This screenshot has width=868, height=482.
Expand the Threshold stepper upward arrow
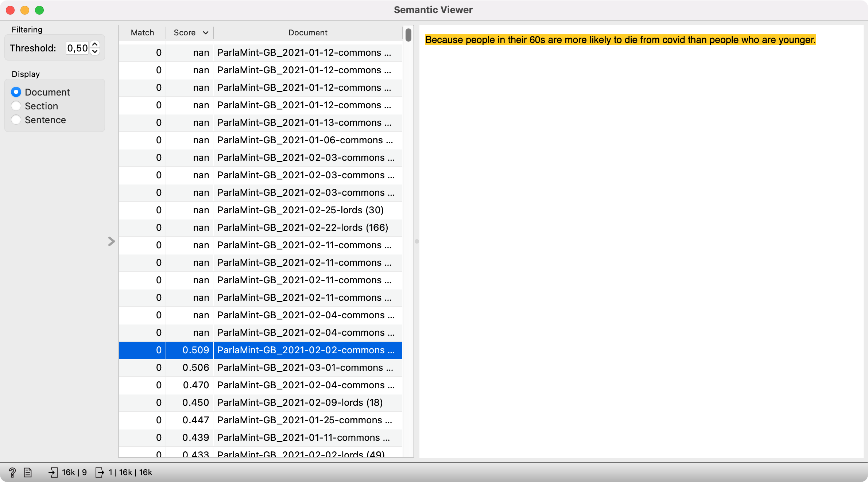pyautogui.click(x=94, y=43)
